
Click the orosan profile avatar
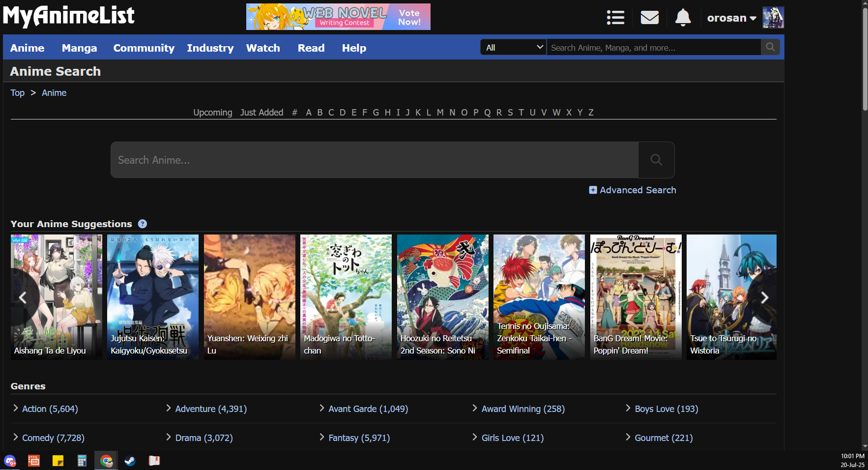(x=773, y=18)
